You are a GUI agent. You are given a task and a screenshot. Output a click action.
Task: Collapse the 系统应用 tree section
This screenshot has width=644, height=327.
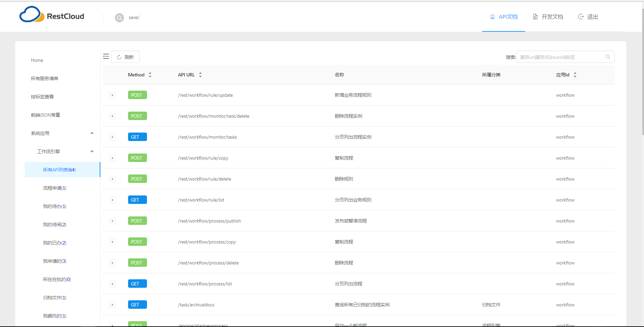click(x=92, y=133)
